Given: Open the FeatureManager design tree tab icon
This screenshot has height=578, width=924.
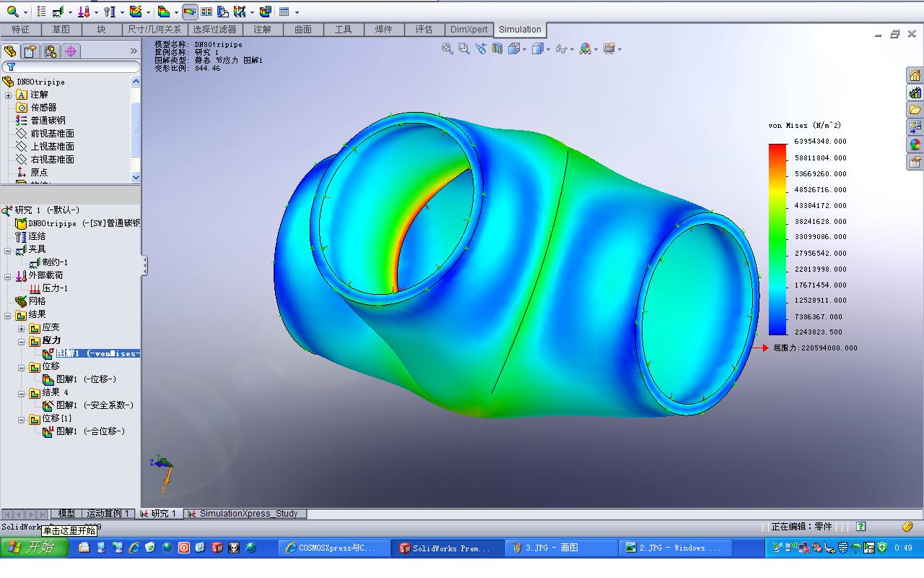Looking at the screenshot, I should [10, 51].
